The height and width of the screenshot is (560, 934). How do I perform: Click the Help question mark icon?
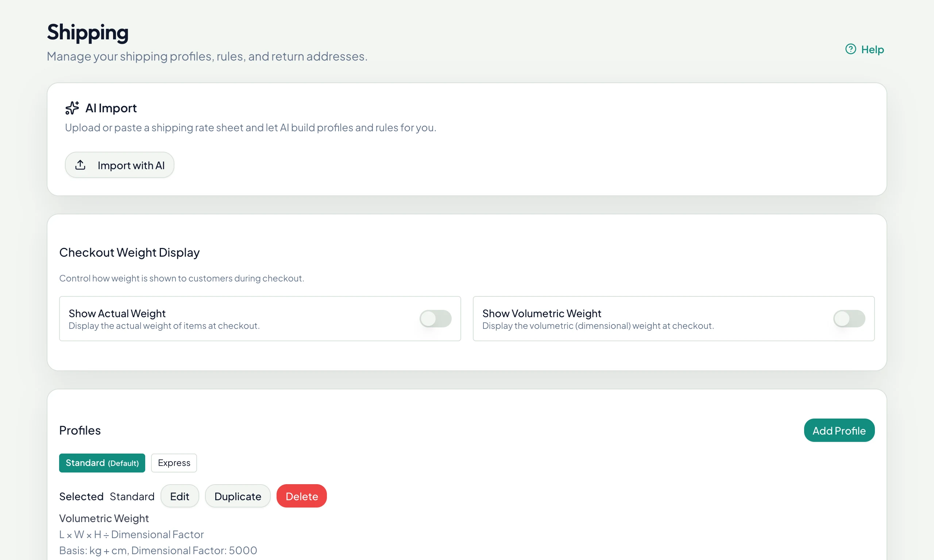[x=850, y=49]
